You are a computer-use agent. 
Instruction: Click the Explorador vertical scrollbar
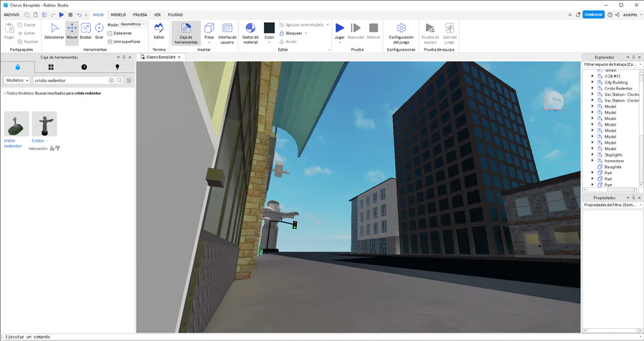642,127
